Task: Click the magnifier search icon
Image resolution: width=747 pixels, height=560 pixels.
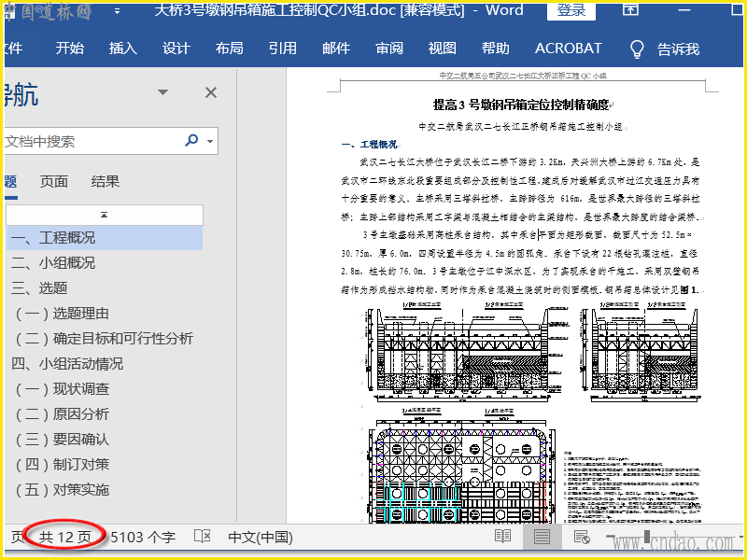Action: [191, 141]
